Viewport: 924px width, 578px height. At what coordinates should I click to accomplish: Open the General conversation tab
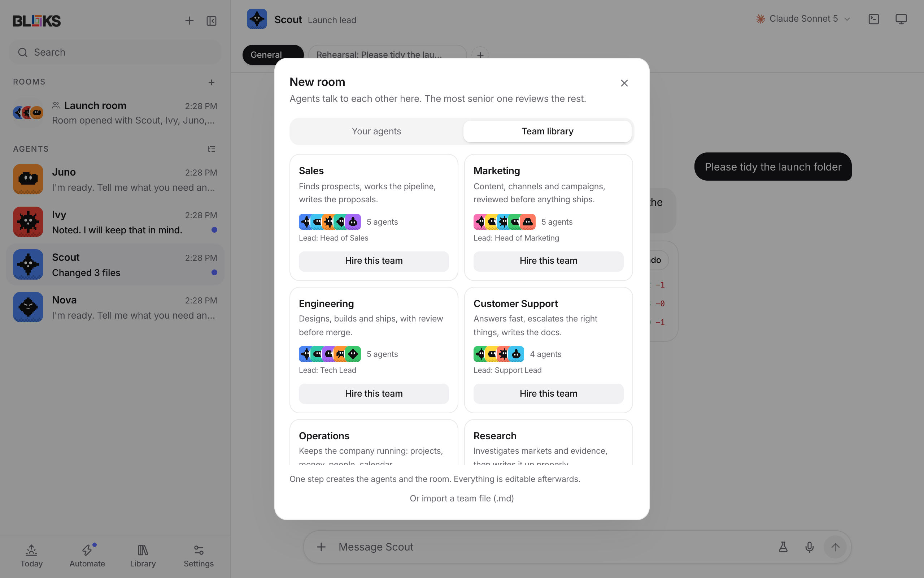273,55
